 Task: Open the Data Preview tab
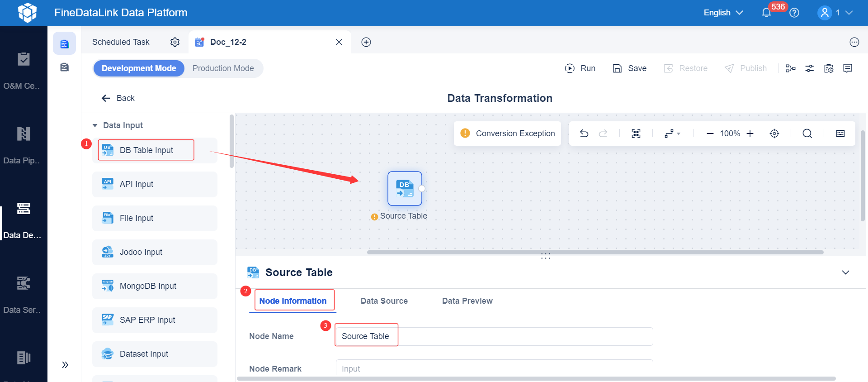click(467, 301)
